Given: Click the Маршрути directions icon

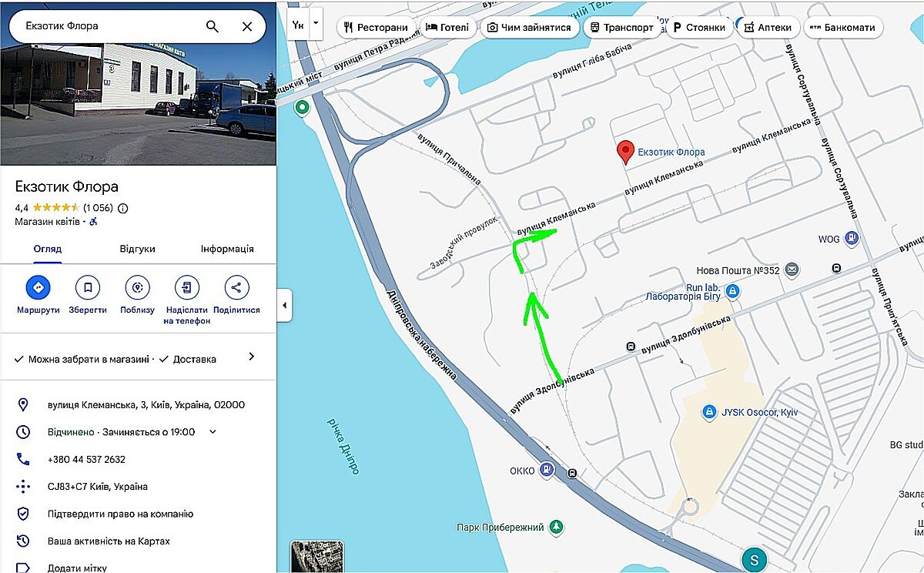Looking at the screenshot, I should [x=38, y=288].
